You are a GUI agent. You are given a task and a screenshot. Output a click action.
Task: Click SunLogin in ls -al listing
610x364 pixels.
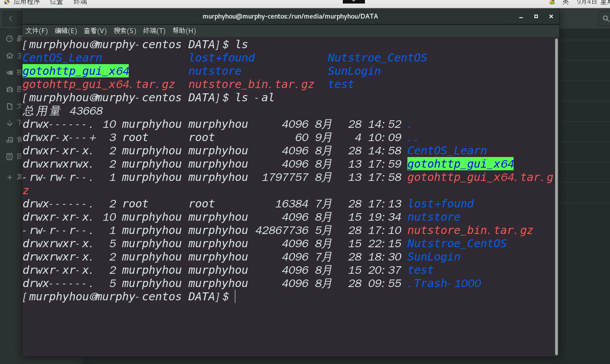point(434,257)
